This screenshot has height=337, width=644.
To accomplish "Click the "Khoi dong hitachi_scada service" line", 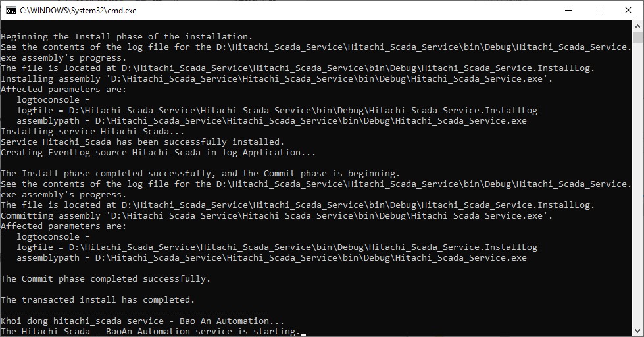I will click(142, 321).
